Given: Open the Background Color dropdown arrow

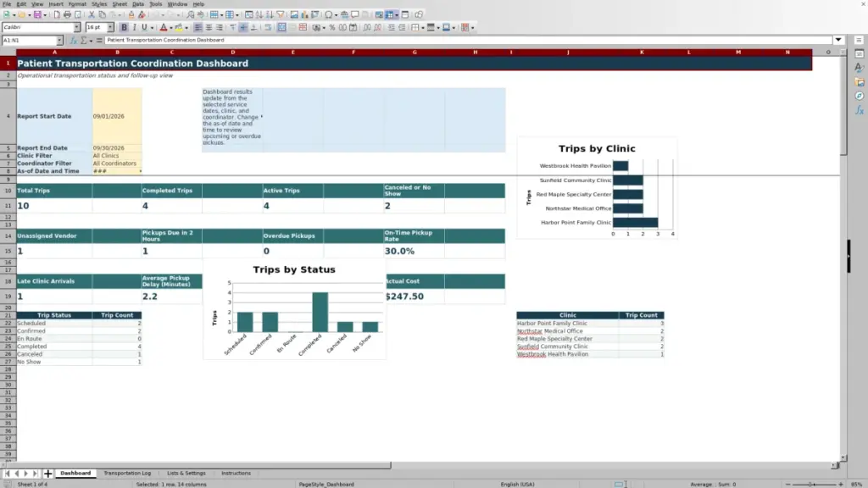Looking at the screenshot, I should (x=186, y=28).
